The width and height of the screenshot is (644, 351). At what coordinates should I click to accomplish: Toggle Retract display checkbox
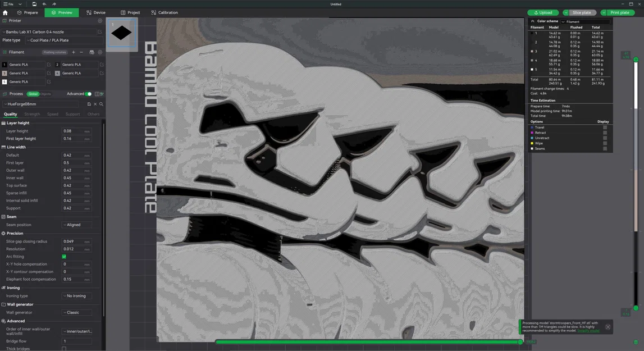(x=605, y=133)
